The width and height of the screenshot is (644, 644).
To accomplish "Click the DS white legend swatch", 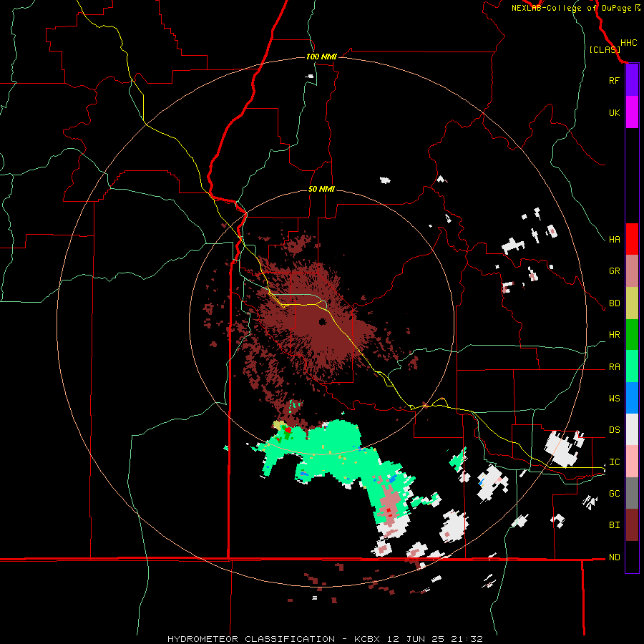I will pyautogui.click(x=632, y=429).
